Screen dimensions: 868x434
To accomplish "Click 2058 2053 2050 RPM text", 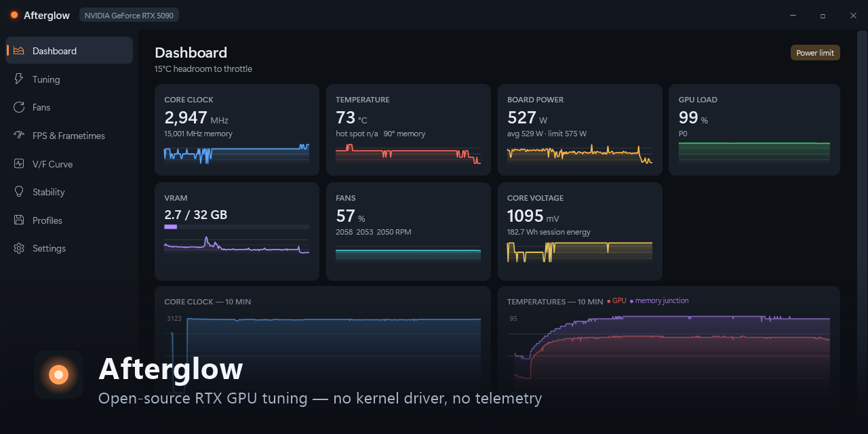I will click(x=373, y=232).
